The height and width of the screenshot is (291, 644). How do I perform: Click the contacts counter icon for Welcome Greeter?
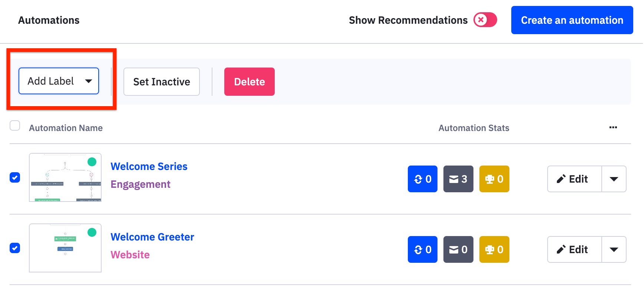(422, 249)
